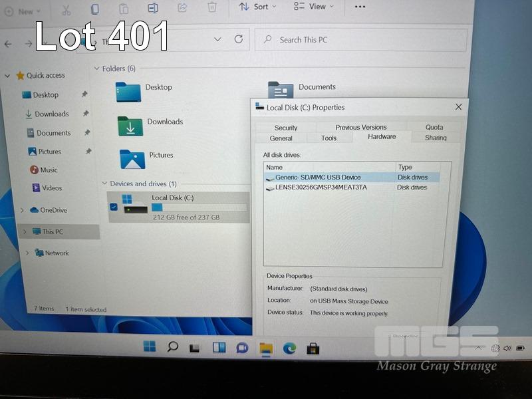The height and width of the screenshot is (399, 532).
Task: Open Microsoft Edge from the taskbar
Action: click(x=289, y=347)
